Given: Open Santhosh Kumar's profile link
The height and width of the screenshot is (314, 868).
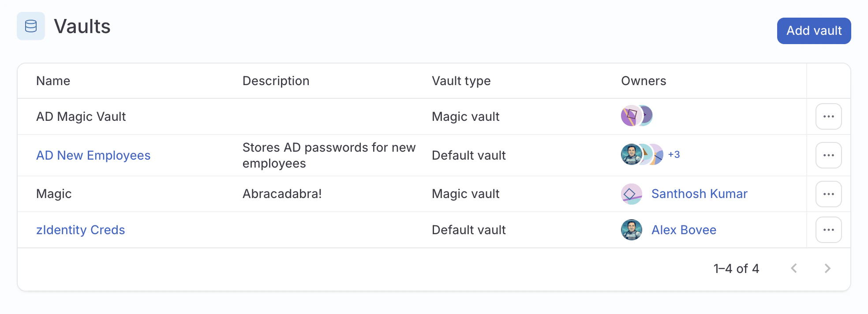Looking at the screenshot, I should point(700,194).
